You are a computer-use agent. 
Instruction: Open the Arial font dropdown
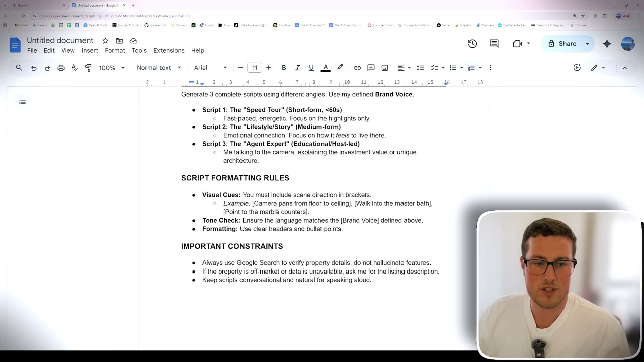(210, 68)
